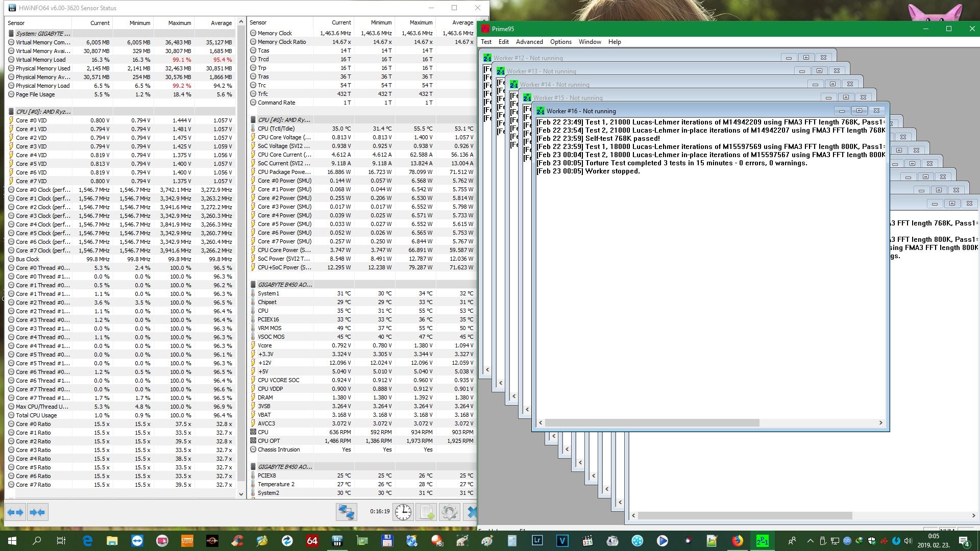Open Window menu in Prime95
Image resolution: width=980 pixels, height=551 pixels.
[590, 42]
